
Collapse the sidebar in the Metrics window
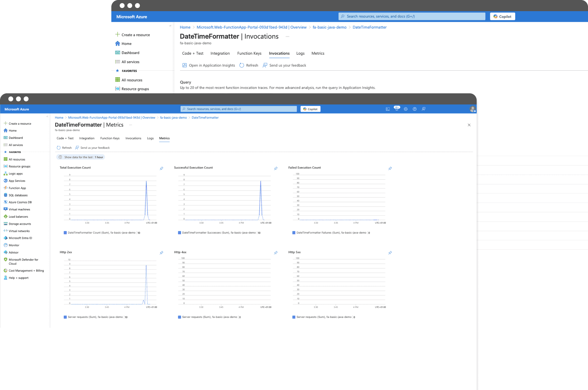coord(47,116)
